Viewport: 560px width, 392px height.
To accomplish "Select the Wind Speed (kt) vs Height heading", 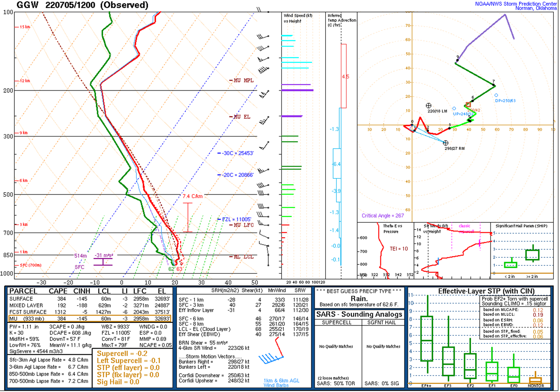I will point(298,18).
